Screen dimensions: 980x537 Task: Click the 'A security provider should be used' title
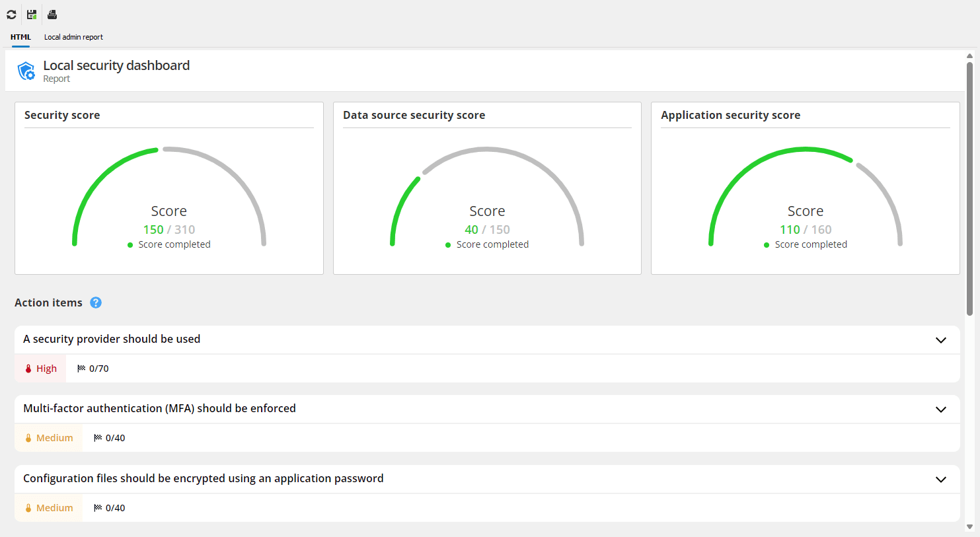pos(112,339)
